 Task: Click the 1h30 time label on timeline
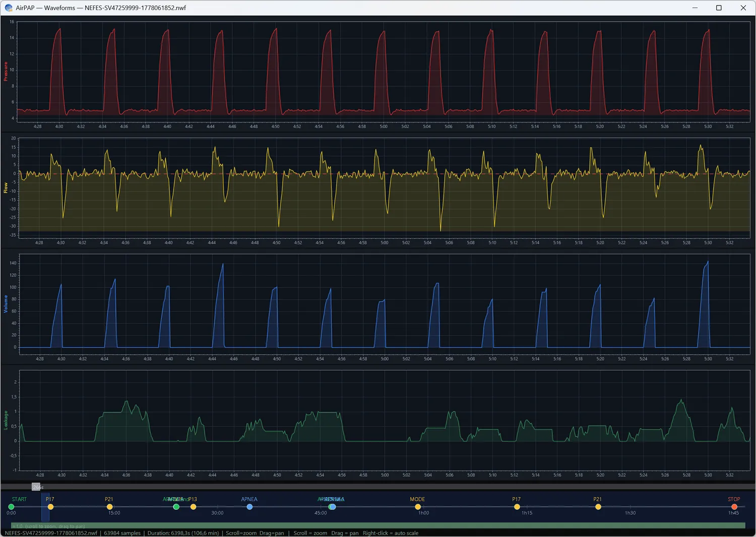[630, 513]
